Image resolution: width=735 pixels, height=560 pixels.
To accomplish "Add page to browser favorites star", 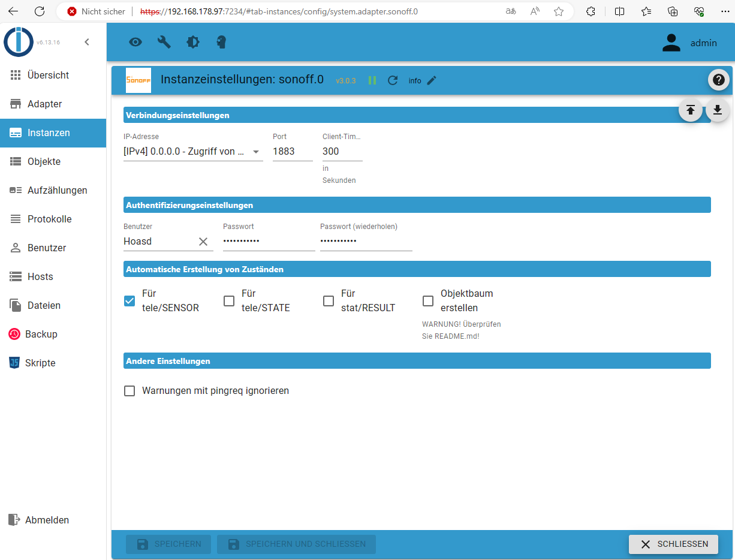I will (559, 11).
